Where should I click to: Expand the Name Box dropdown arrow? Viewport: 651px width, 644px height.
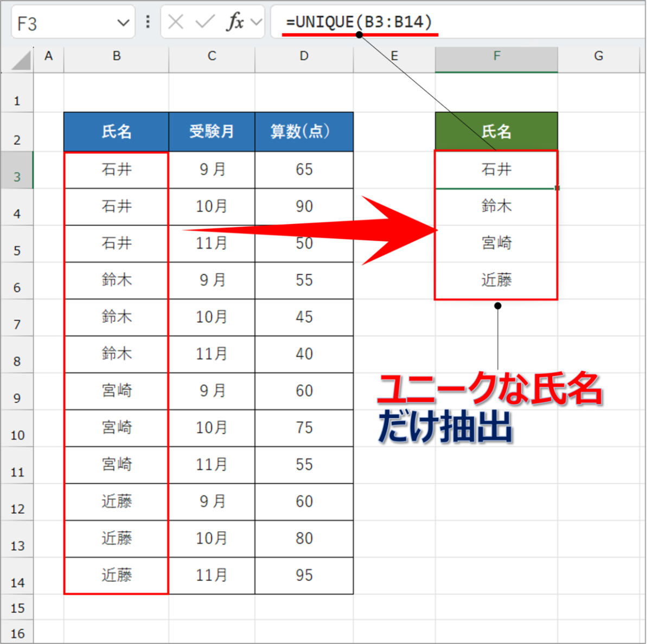(x=123, y=23)
